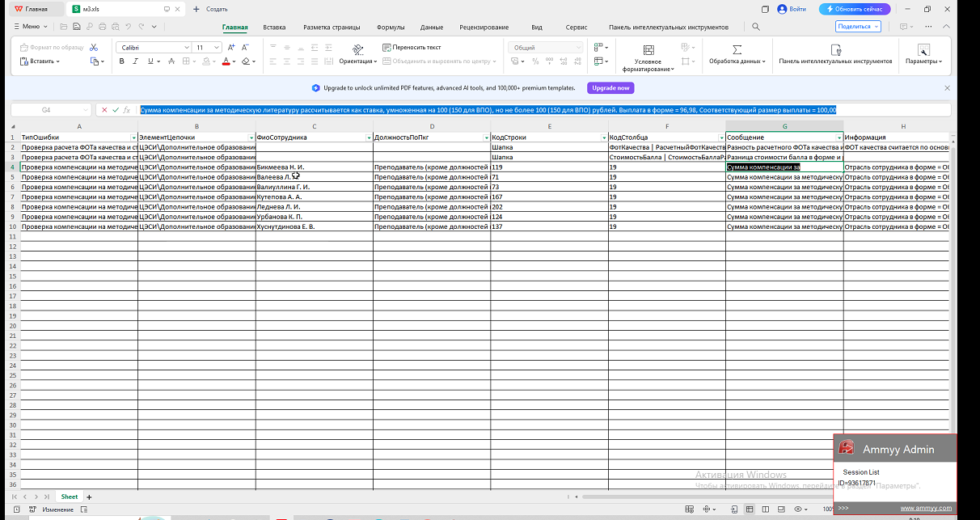Click the Redo arrow icon
980x520 pixels.
(x=140, y=27)
